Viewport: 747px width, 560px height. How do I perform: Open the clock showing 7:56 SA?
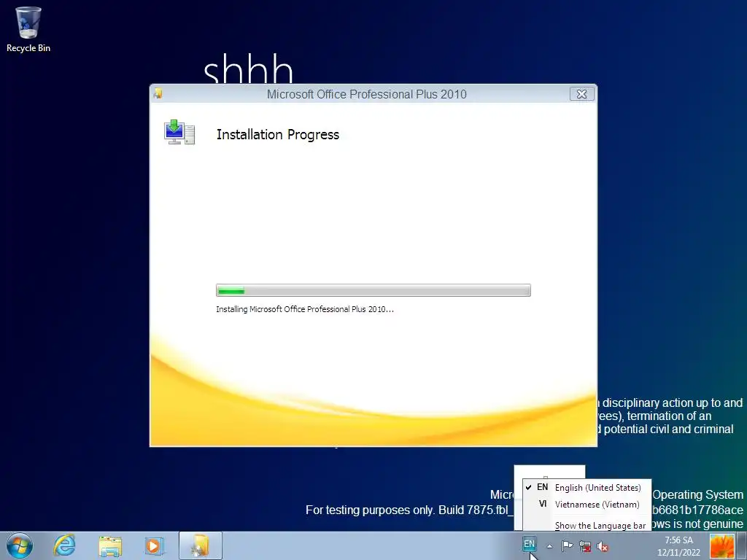click(679, 546)
